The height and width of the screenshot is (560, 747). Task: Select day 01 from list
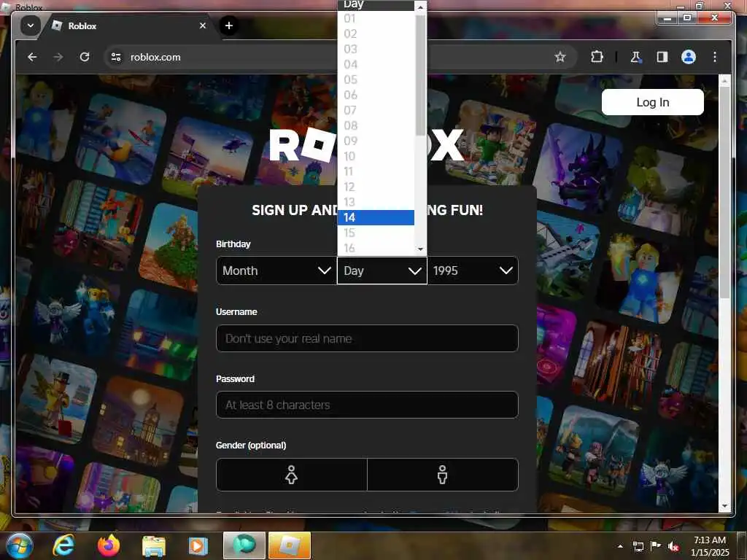376,18
